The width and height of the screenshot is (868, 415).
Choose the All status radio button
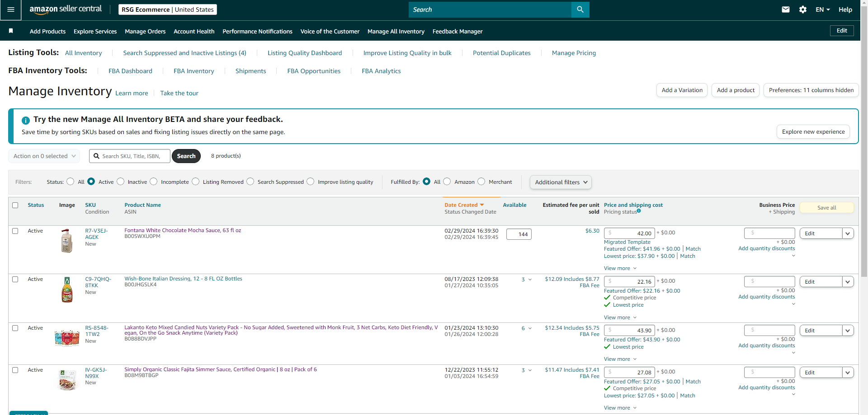pyautogui.click(x=70, y=182)
